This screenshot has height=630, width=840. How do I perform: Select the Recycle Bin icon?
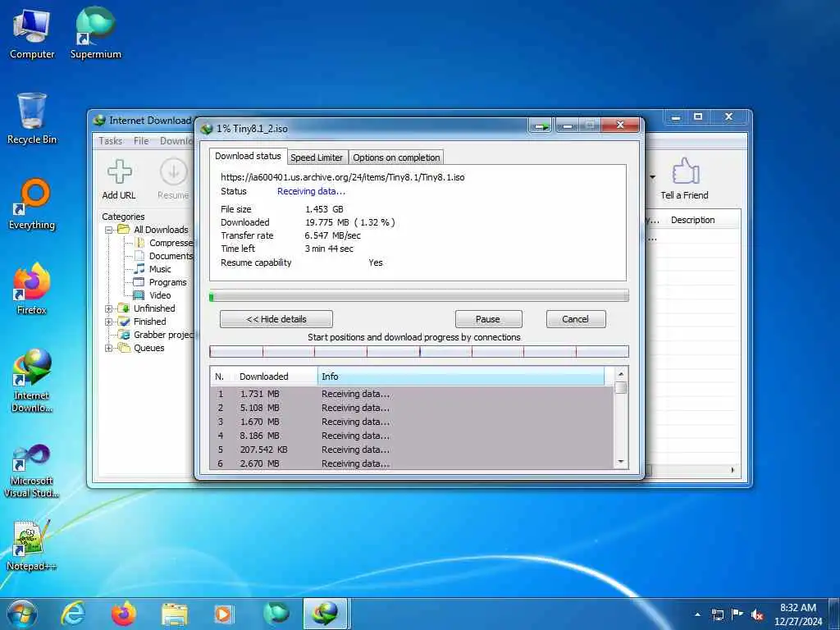point(32,118)
